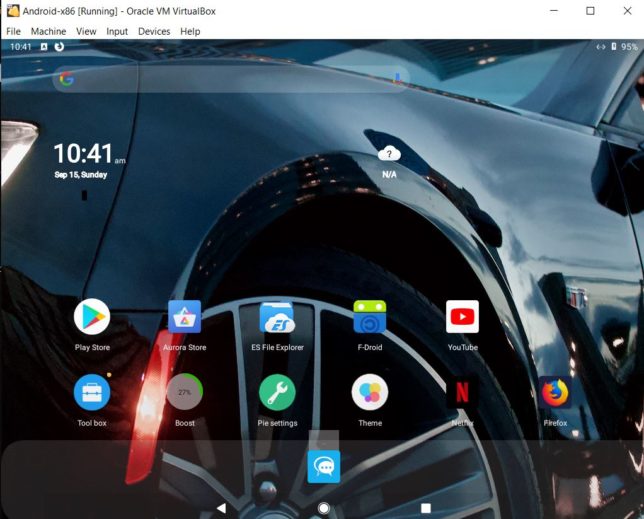Tap the A notification icon in status bar
644x519 pixels.
pyautogui.click(x=44, y=47)
